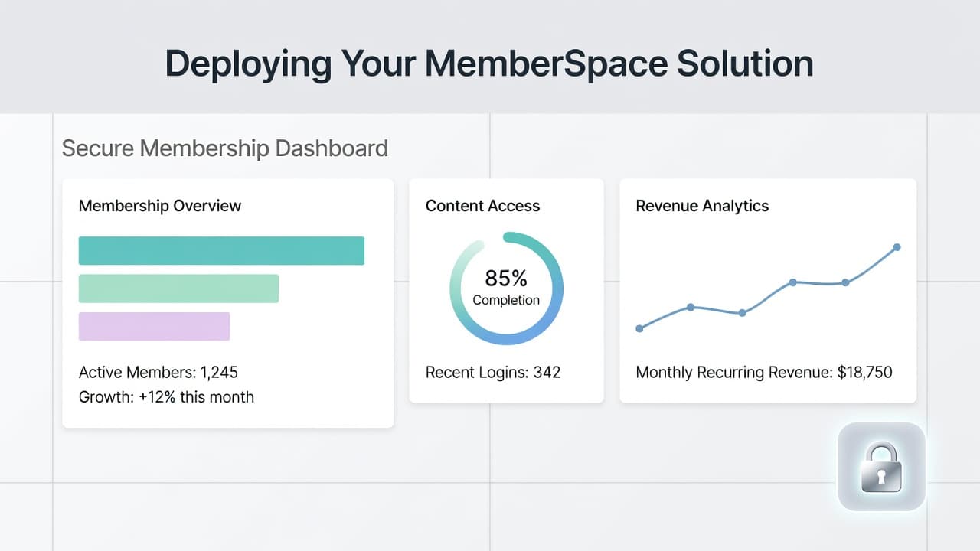Click the silver padlock security icon
This screenshot has height=551, width=980.
pos(881,467)
